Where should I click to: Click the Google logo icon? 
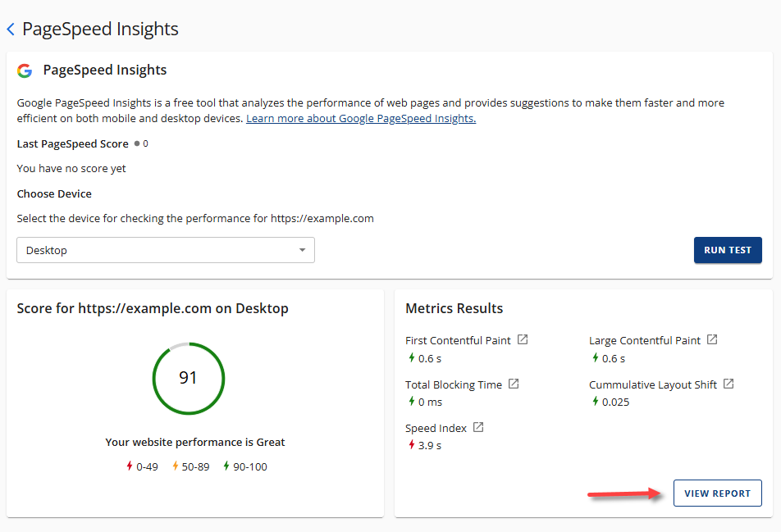[25, 70]
